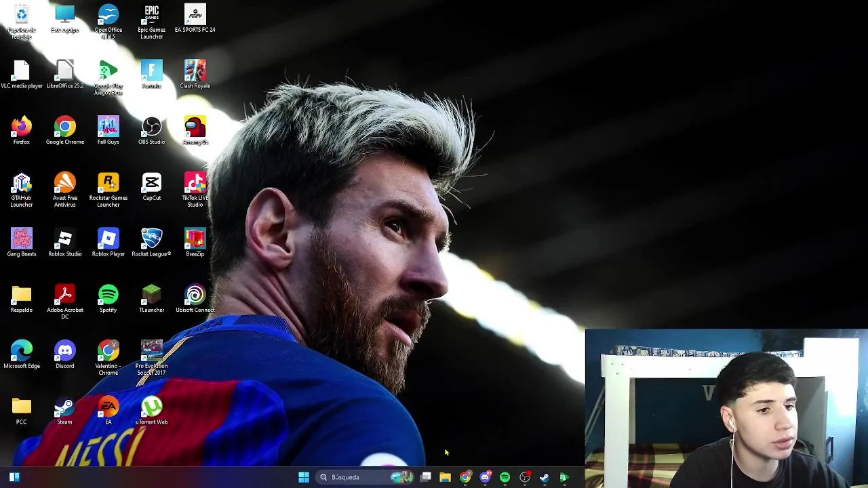Select the Respaldo folder
The image size is (868, 488).
[x=22, y=299]
